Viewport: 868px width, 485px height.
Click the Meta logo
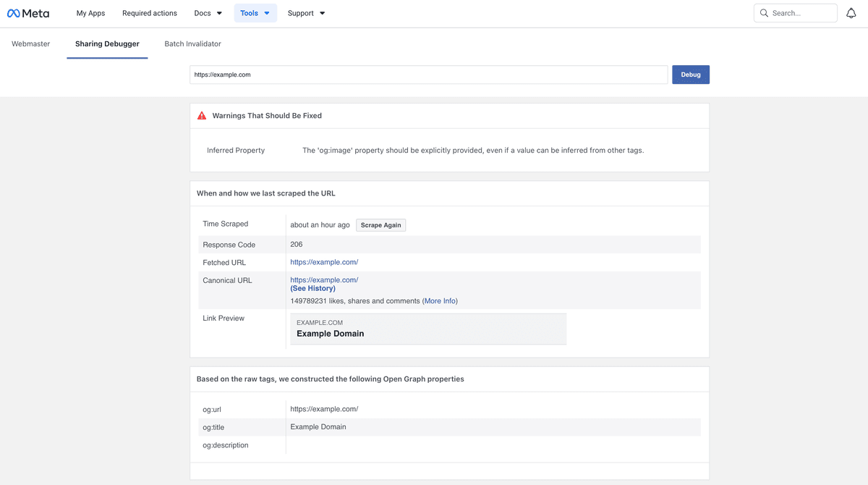click(x=28, y=13)
